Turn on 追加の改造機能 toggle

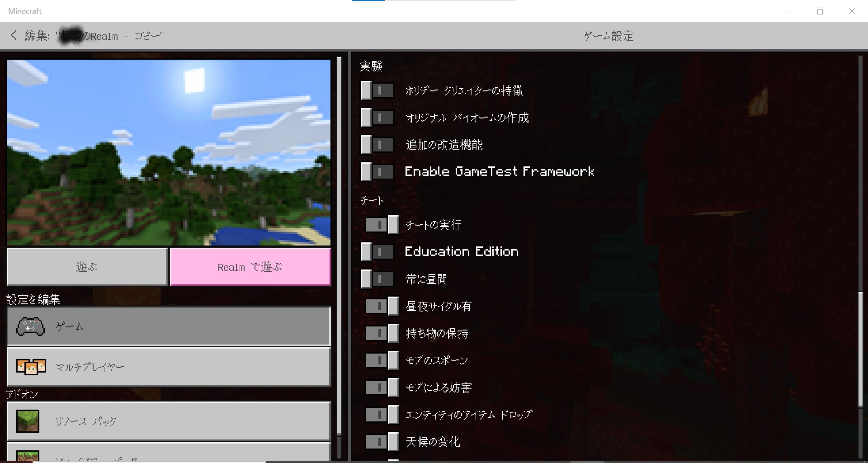pos(377,145)
